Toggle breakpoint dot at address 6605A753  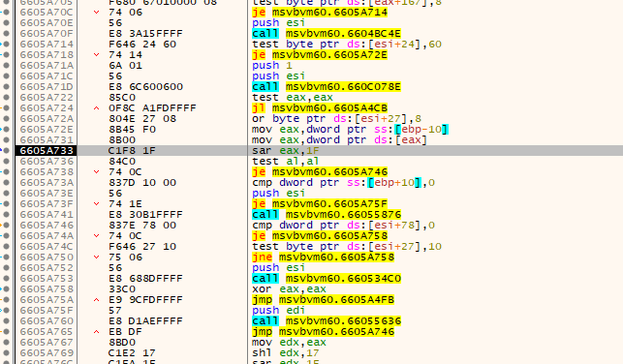coord(7,278)
